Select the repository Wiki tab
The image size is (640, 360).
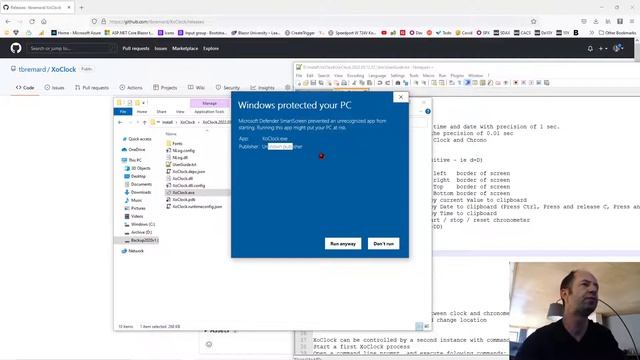click(x=196, y=87)
